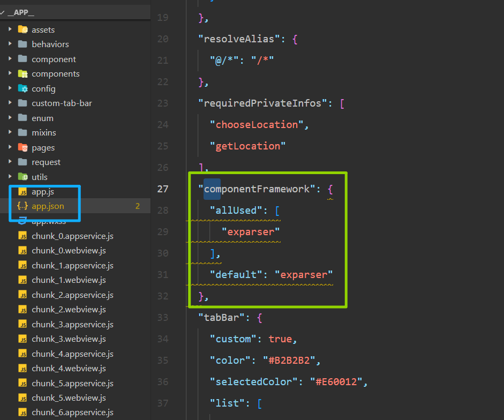Click "default" key on line 31
The height and width of the screenshot is (420, 504).
[236, 275]
